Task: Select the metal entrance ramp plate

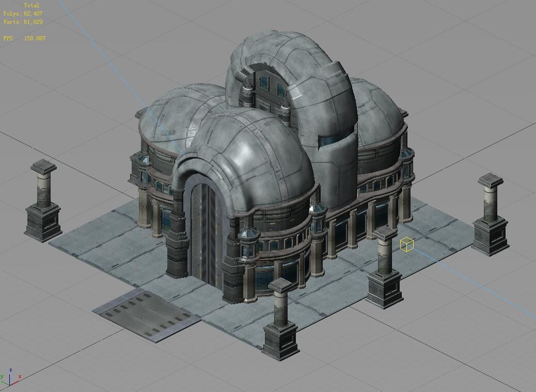Action: (147, 315)
